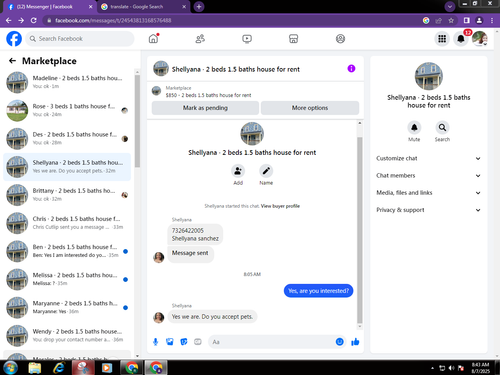
Task: Open the Groups icon in top navigation
Action: pos(340,39)
